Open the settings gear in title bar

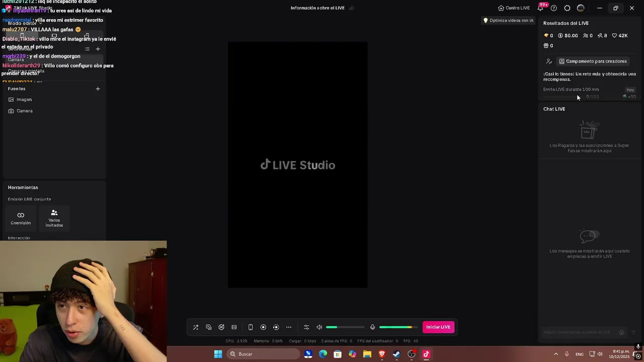[567, 8]
